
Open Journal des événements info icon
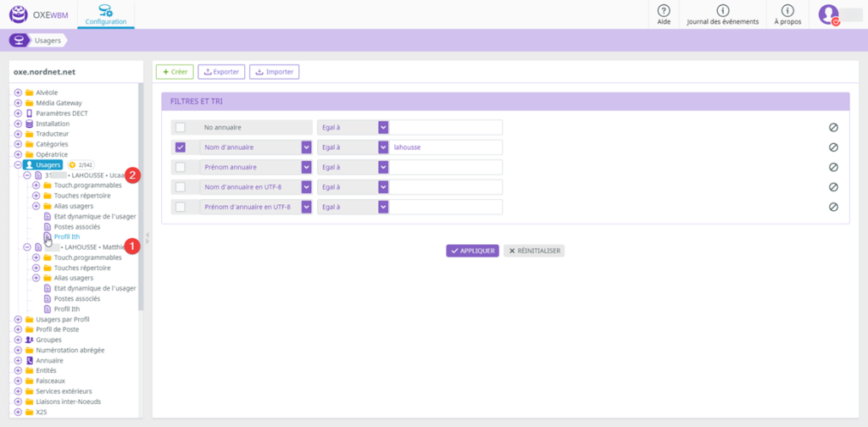722,10
